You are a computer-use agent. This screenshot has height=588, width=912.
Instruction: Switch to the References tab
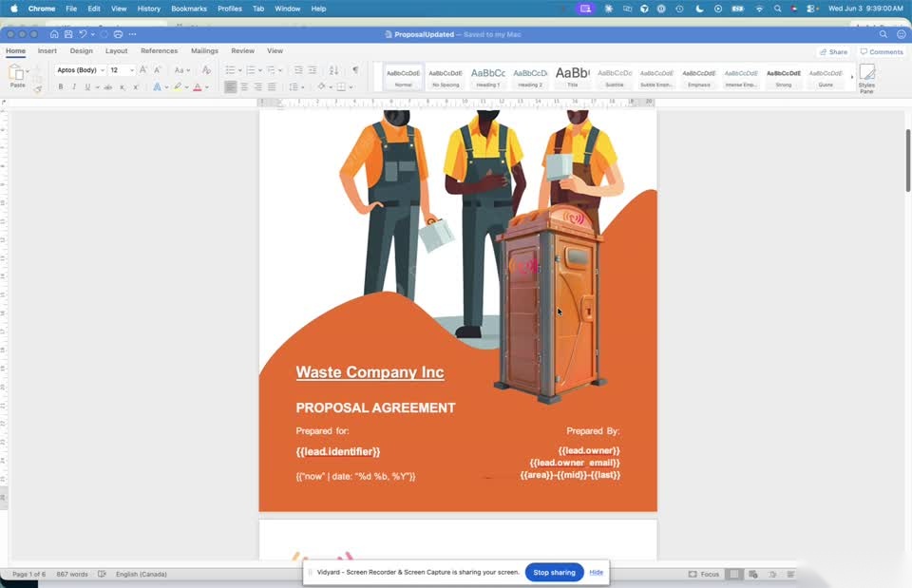click(x=159, y=50)
